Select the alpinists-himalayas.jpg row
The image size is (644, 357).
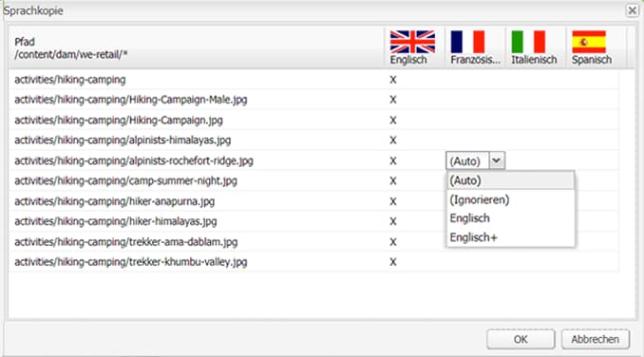click(313, 141)
